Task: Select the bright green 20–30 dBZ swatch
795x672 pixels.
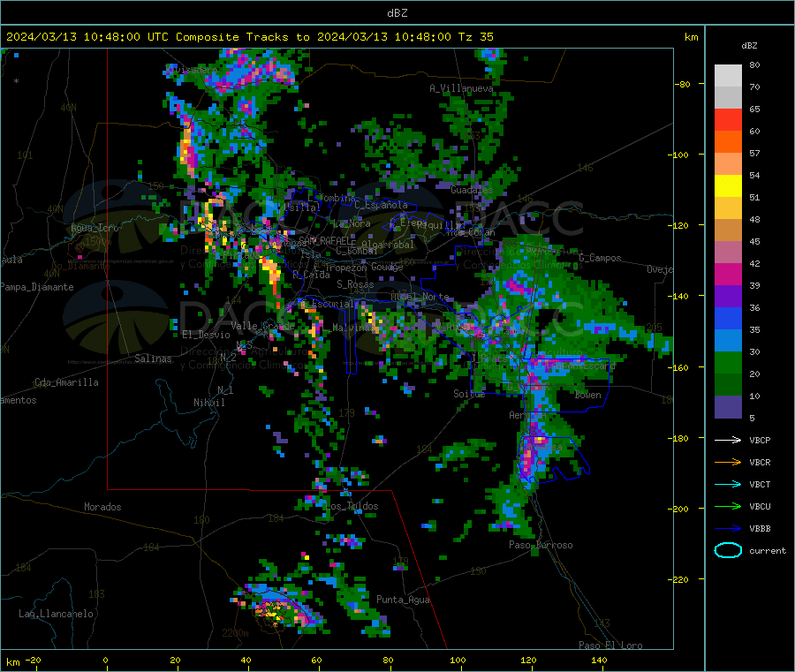Action: coord(728,362)
